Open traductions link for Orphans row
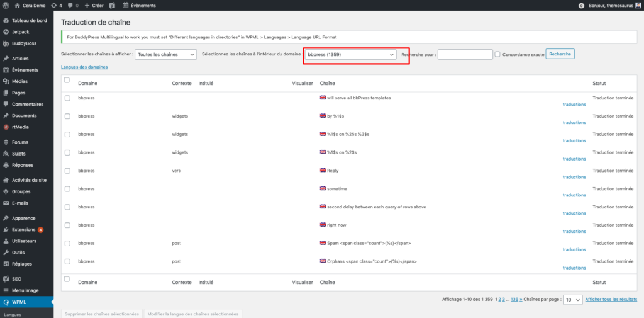The height and width of the screenshot is (318, 644). (574, 268)
